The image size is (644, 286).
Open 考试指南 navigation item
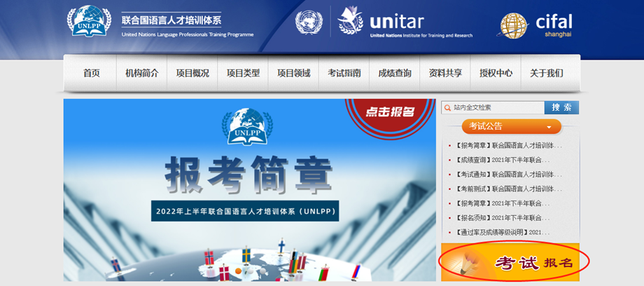pos(344,73)
